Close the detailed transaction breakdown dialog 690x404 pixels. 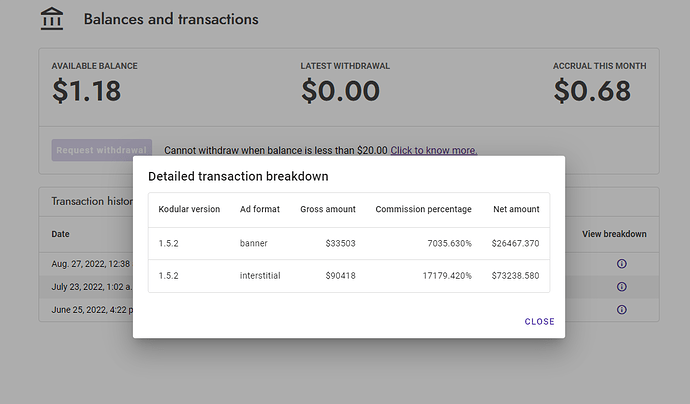point(539,322)
